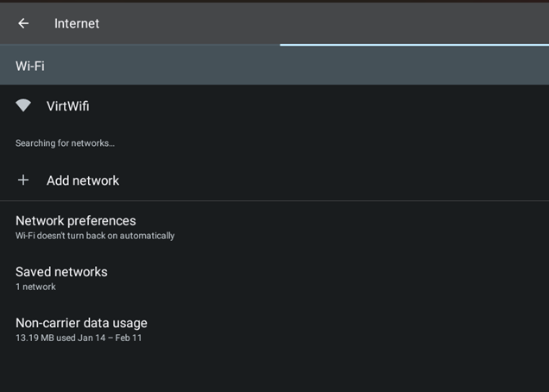The width and height of the screenshot is (549, 392).
Task: Click the divider line below Add network
Action: 274,201
